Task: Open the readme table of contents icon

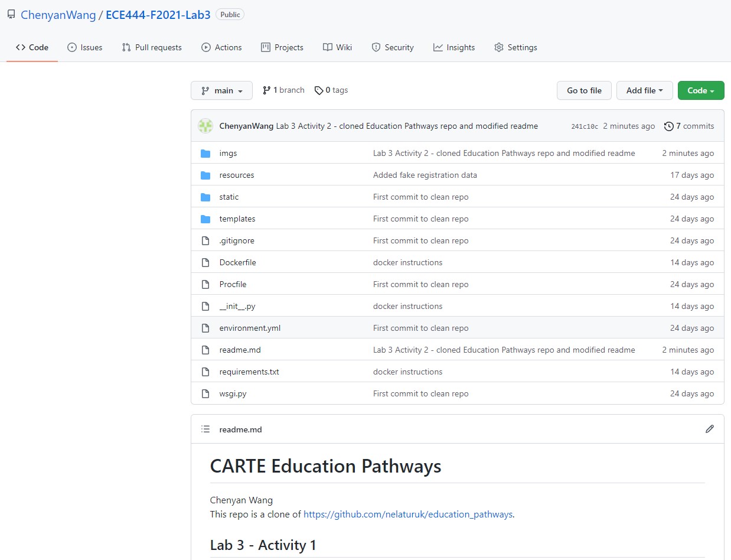Action: [205, 429]
